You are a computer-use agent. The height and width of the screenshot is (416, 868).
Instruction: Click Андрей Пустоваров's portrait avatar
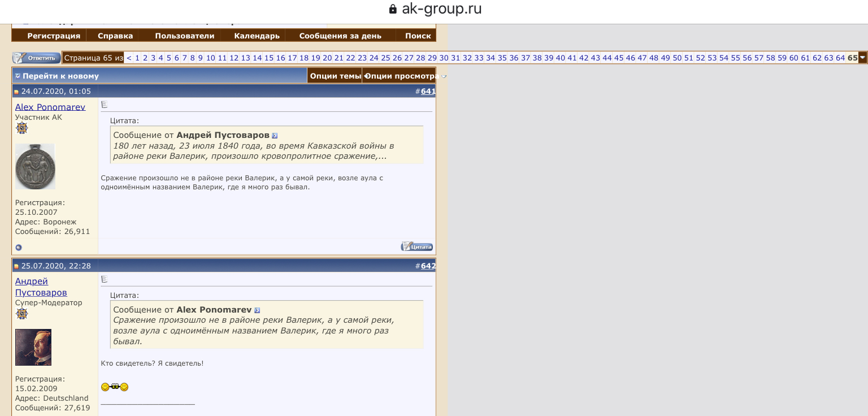33,347
